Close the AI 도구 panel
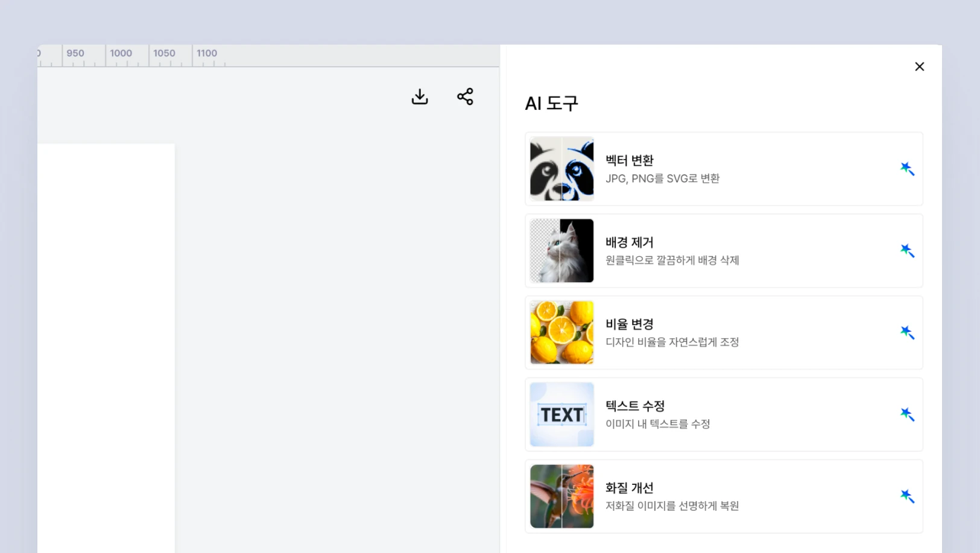The height and width of the screenshot is (553, 980). (919, 66)
